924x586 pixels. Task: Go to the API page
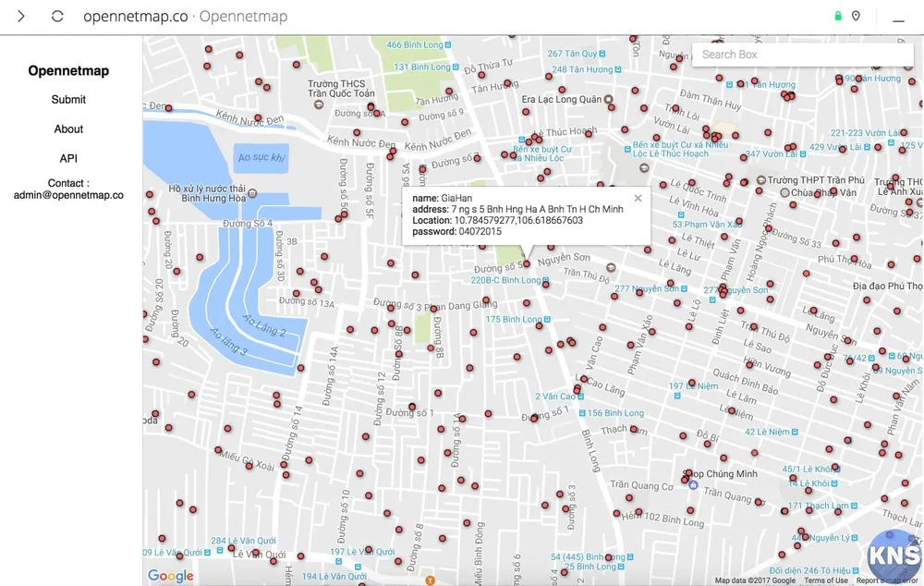[x=68, y=159]
